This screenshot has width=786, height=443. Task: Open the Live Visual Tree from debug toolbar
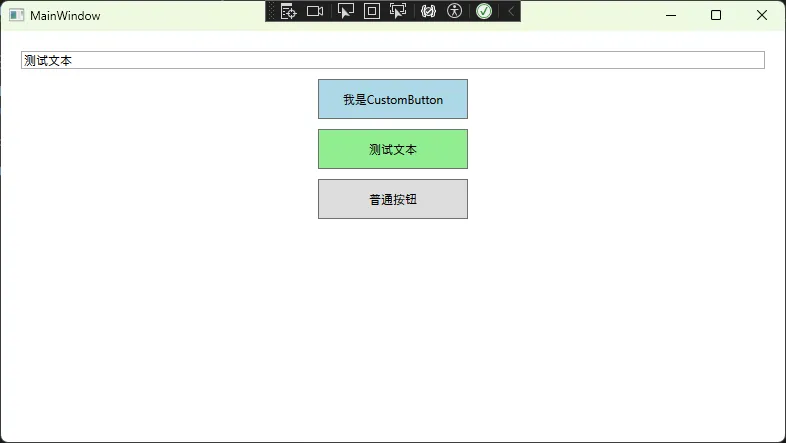[289, 11]
